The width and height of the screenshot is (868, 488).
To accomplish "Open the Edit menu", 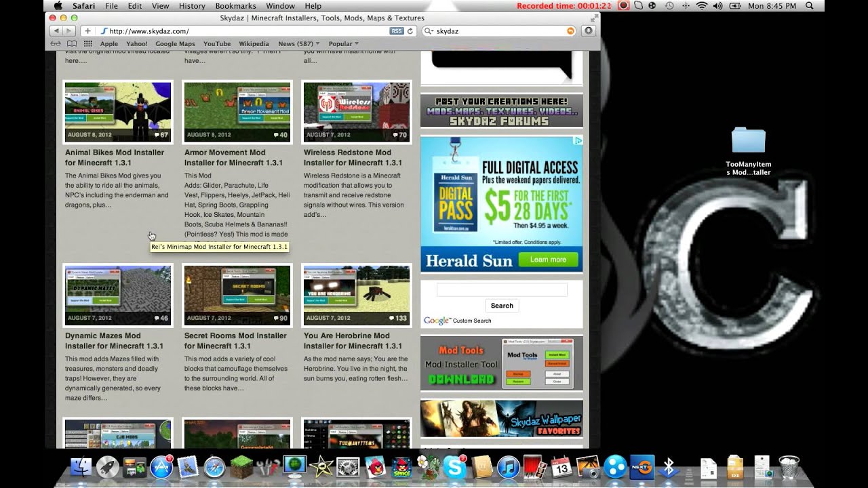I will point(135,5).
